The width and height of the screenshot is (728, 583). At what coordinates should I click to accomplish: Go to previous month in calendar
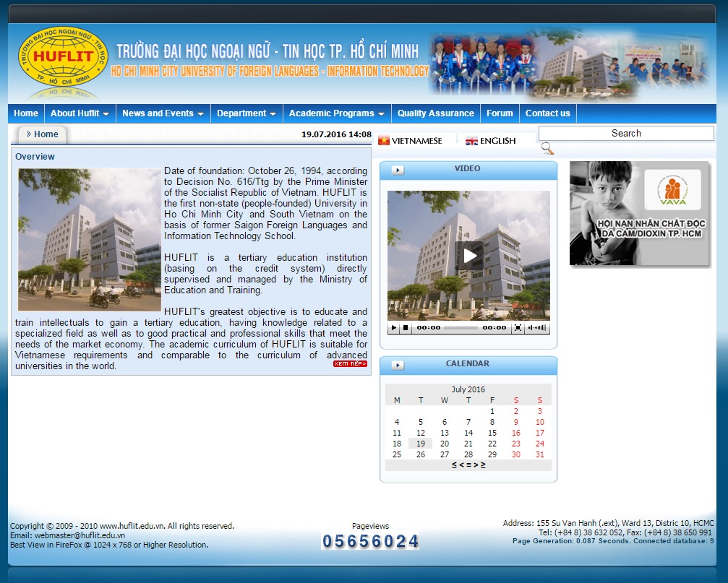(x=461, y=465)
